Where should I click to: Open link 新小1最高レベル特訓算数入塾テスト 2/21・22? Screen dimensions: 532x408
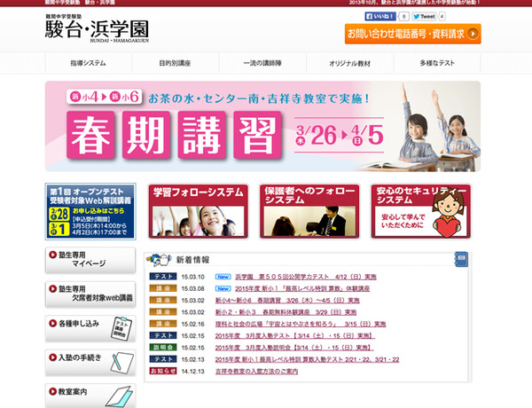click(307, 360)
